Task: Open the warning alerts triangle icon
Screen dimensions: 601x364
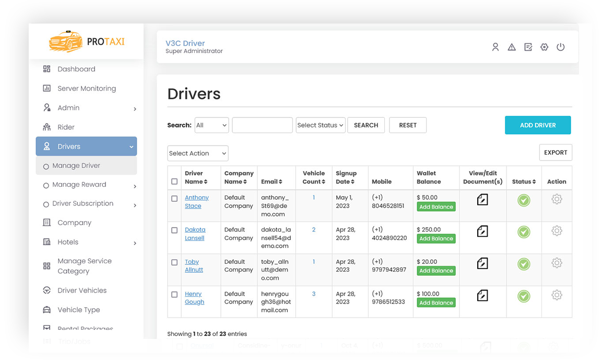Action: pyautogui.click(x=512, y=47)
